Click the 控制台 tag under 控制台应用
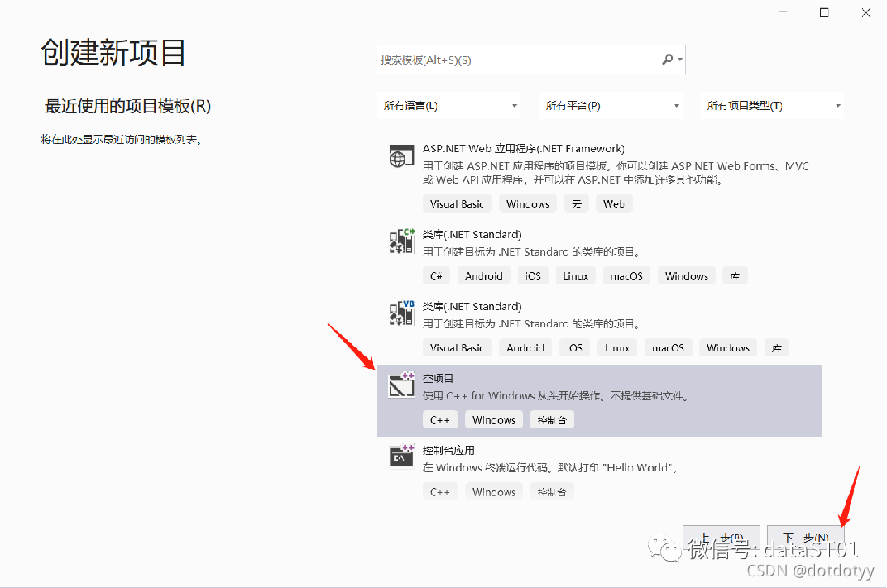 click(552, 492)
